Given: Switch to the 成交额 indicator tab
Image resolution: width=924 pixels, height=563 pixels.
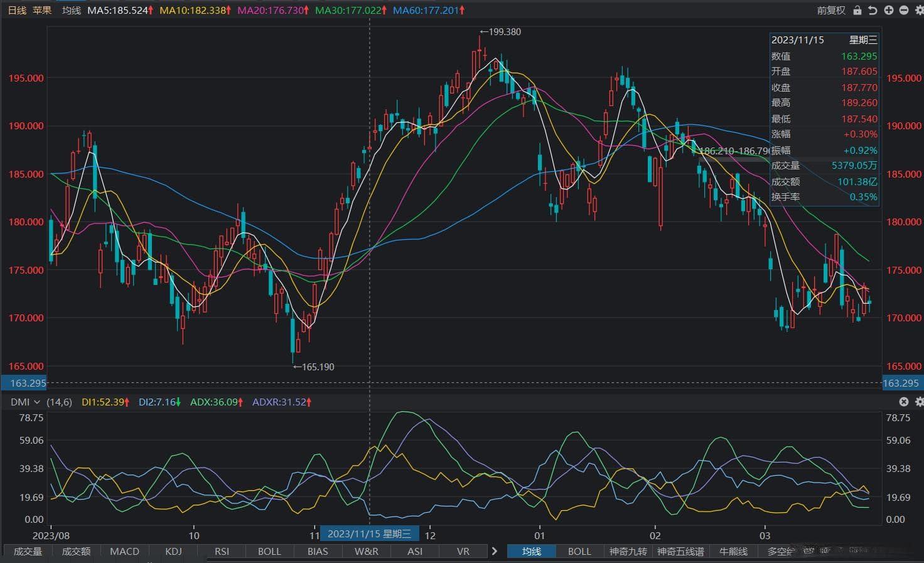Looking at the screenshot, I should pyautogui.click(x=76, y=551).
